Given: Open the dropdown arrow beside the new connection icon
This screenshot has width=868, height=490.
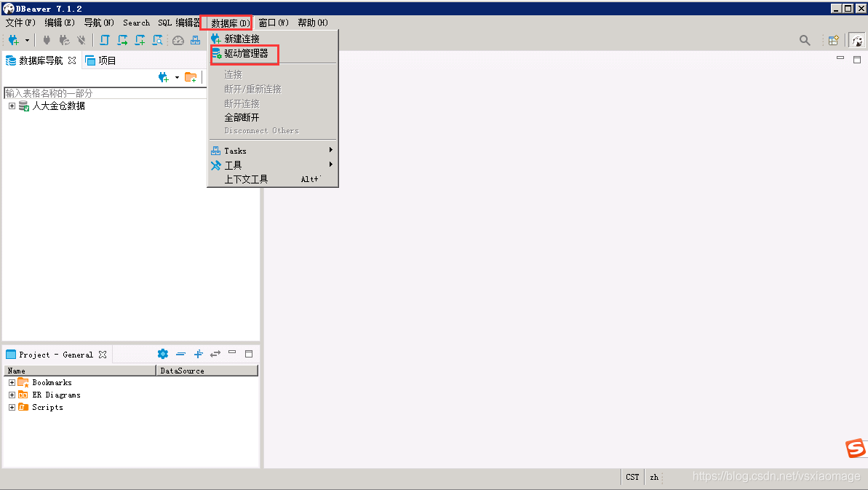Looking at the screenshot, I should click(27, 40).
